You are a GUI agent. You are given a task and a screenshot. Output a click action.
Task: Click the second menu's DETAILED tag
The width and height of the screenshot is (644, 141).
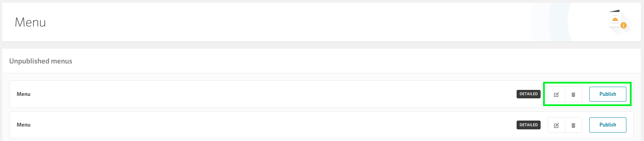(529, 125)
